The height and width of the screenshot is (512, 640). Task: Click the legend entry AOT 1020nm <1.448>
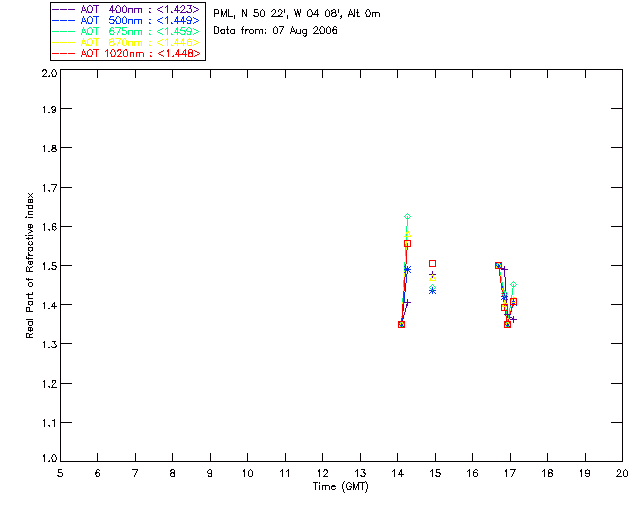tap(127, 53)
